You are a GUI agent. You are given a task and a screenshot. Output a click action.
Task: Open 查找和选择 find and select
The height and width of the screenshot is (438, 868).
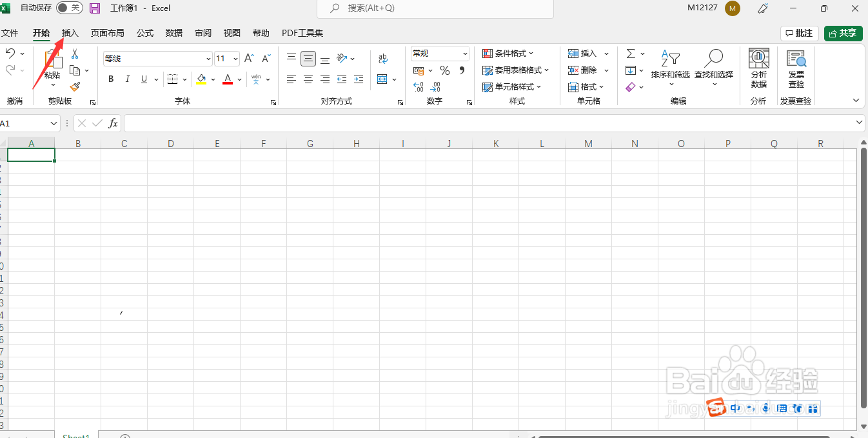(714, 68)
